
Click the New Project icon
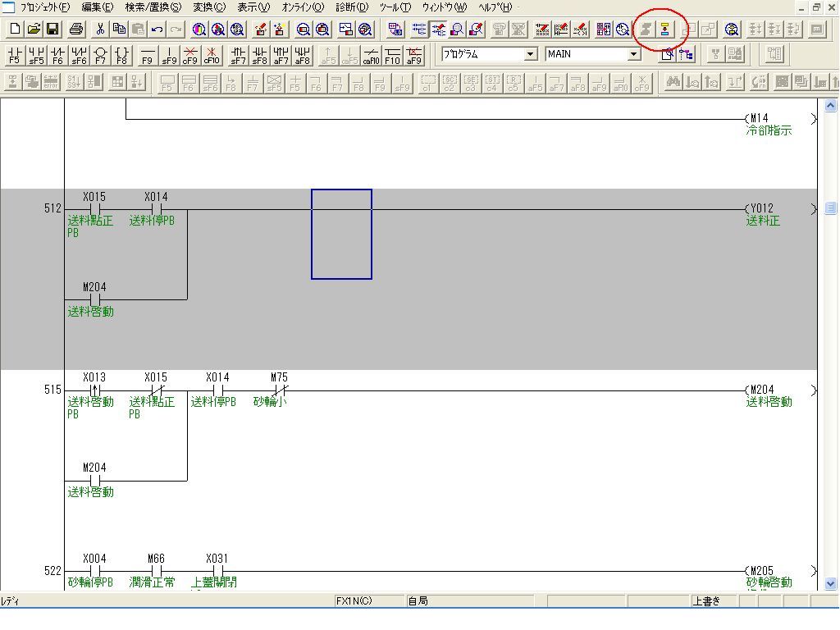pos(15,30)
